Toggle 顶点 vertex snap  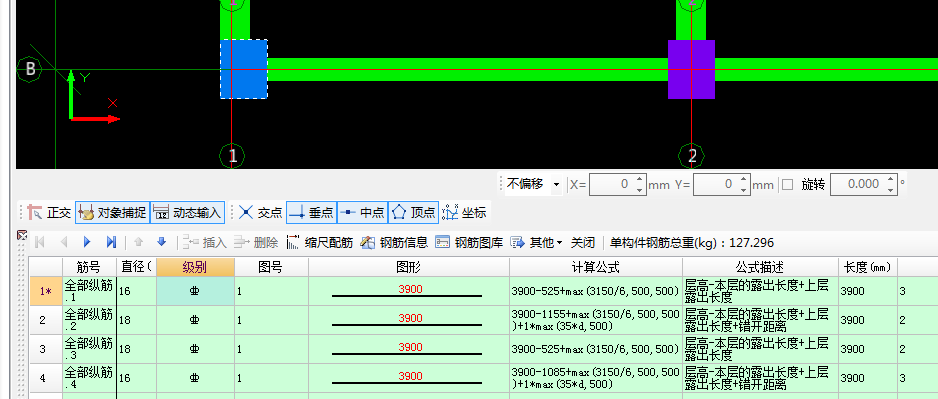[x=413, y=212]
